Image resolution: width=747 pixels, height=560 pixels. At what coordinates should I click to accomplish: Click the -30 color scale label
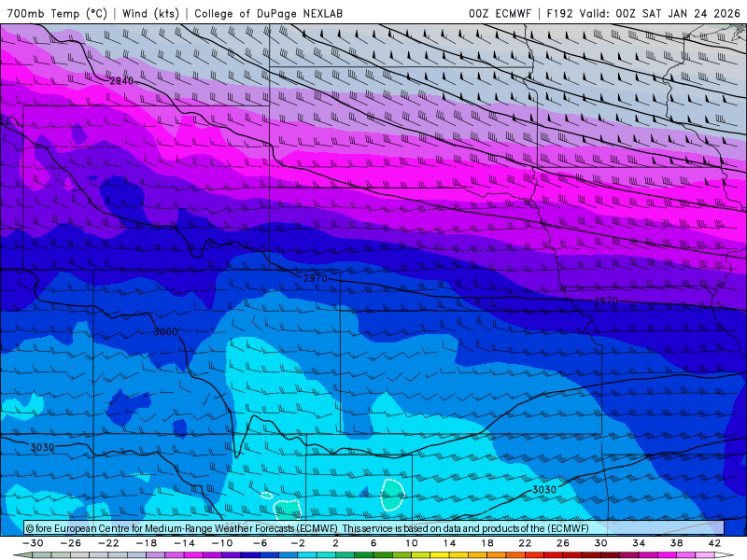(x=33, y=543)
